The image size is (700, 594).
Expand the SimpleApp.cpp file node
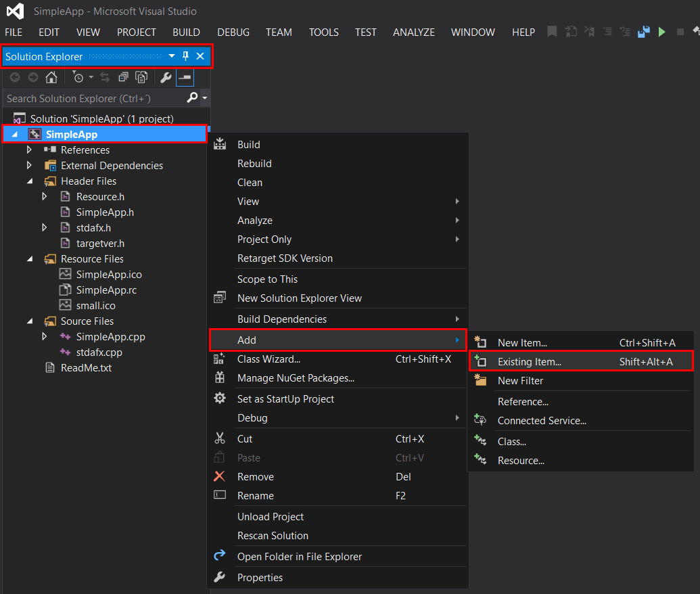coord(44,337)
